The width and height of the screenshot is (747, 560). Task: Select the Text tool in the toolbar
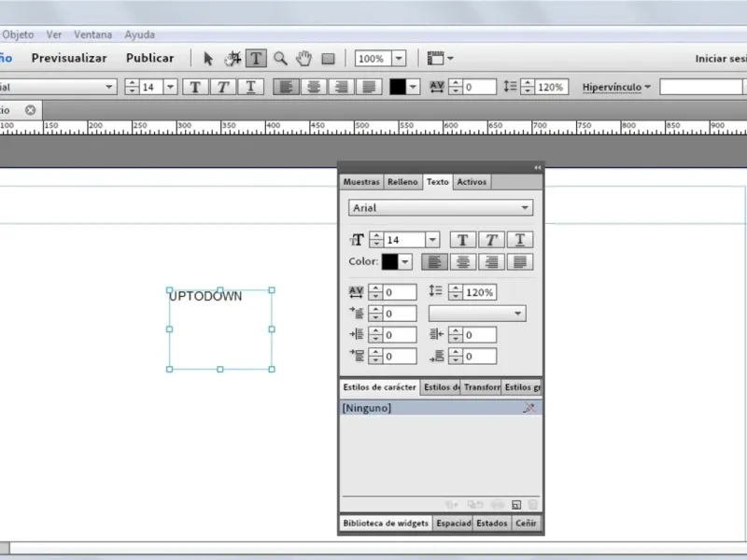tap(256, 59)
